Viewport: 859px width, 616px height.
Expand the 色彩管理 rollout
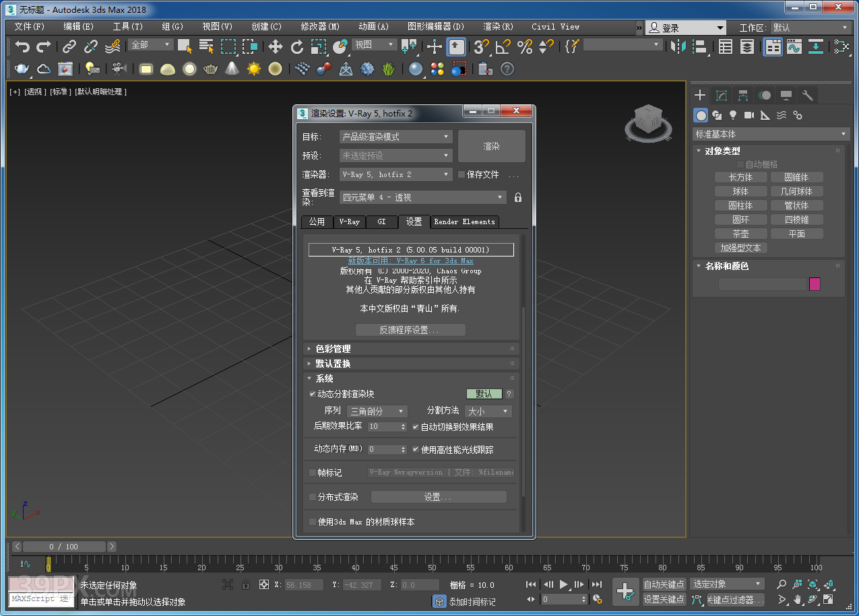click(411, 349)
